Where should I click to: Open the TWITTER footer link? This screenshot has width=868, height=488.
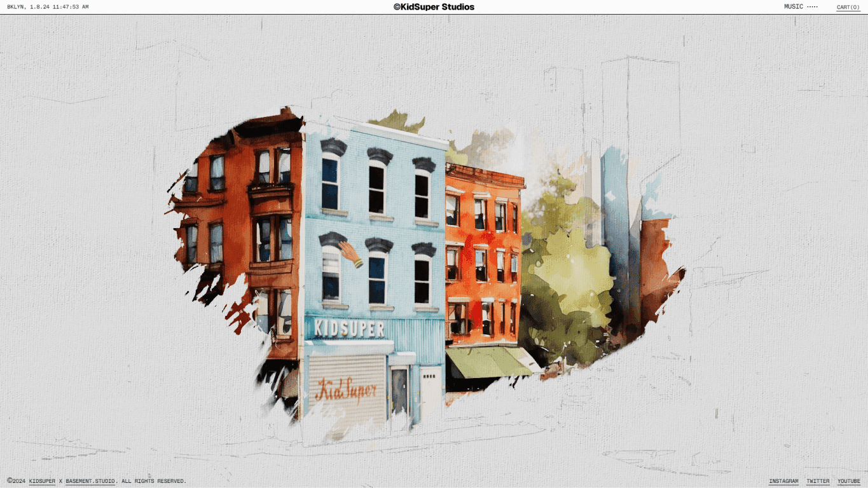click(x=818, y=482)
